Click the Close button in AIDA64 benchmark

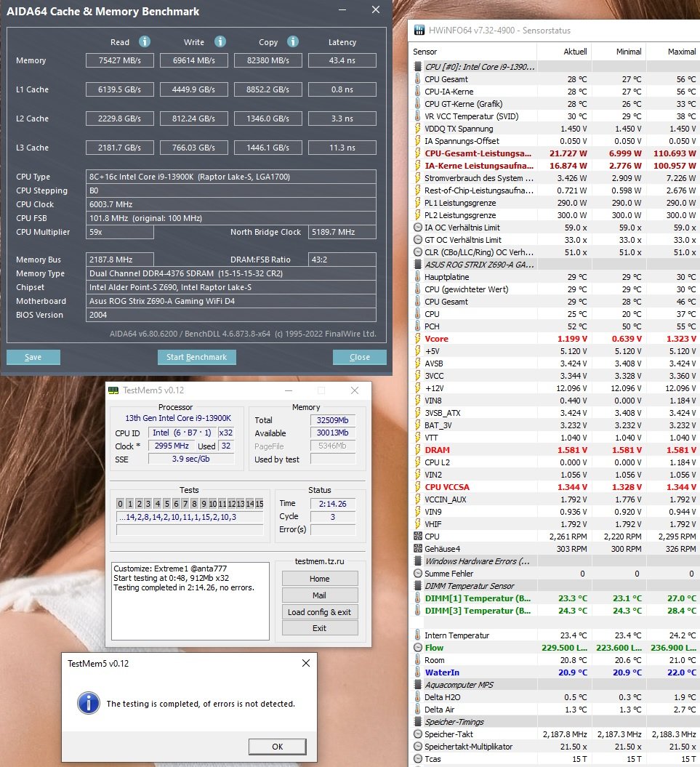360,357
